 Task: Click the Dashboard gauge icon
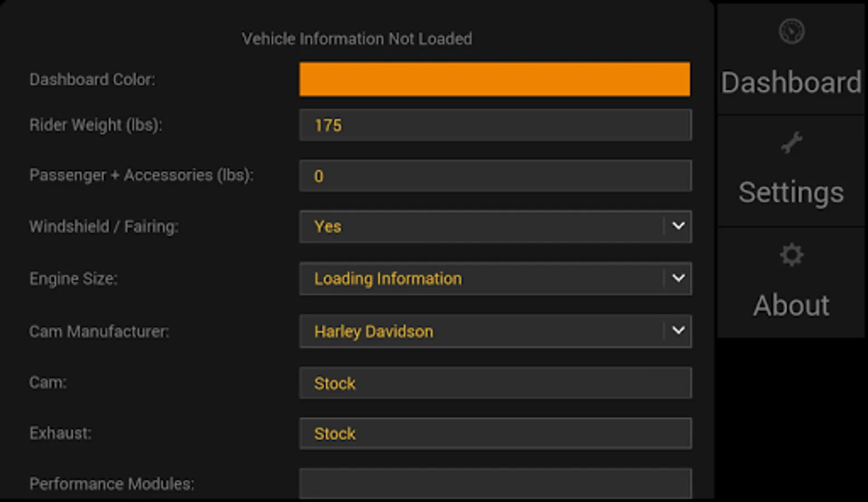(x=791, y=31)
